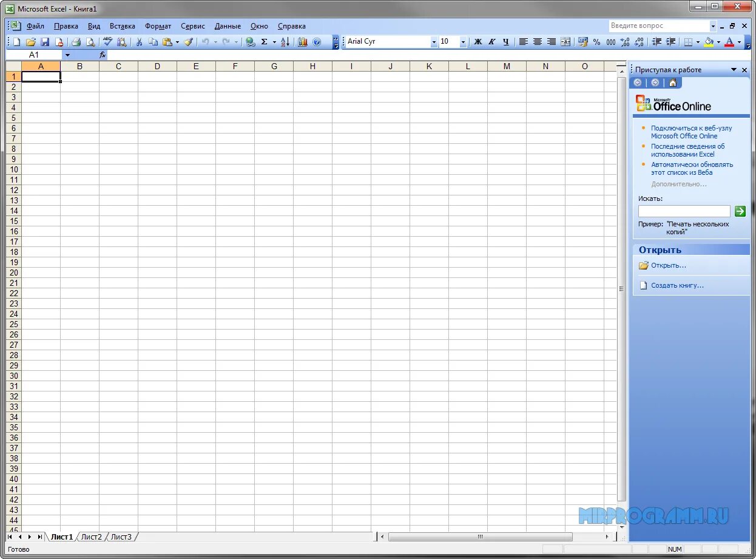Apply currency format icon
The image size is (756, 559).
pyautogui.click(x=583, y=42)
